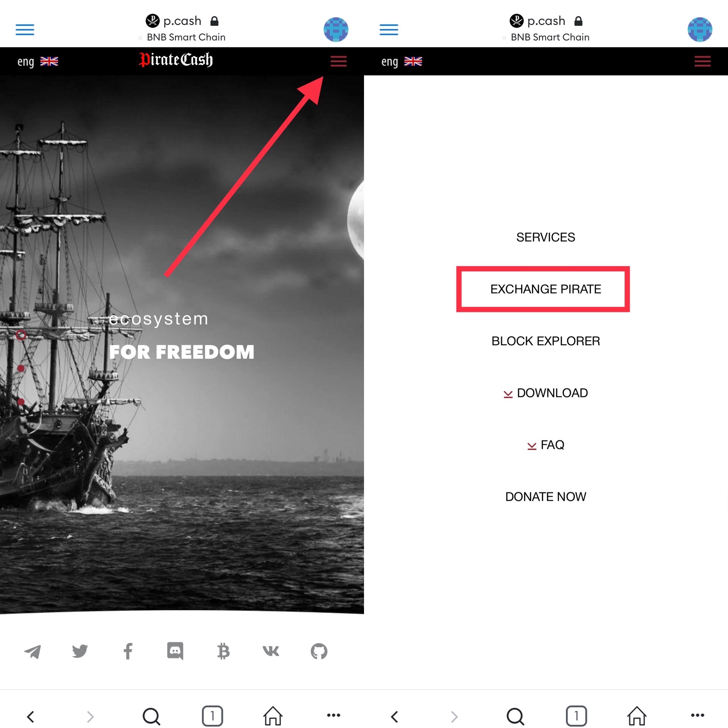Open the GitHub social link
The image size is (728, 728).
point(319,651)
